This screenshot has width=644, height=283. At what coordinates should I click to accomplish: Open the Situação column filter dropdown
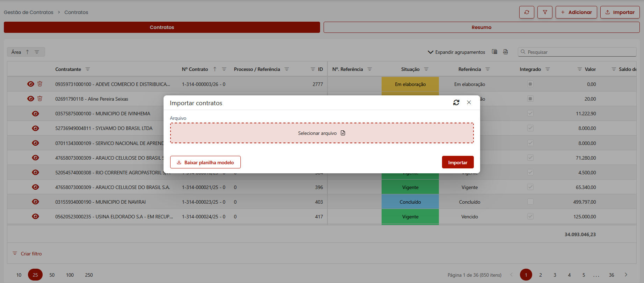click(x=426, y=69)
